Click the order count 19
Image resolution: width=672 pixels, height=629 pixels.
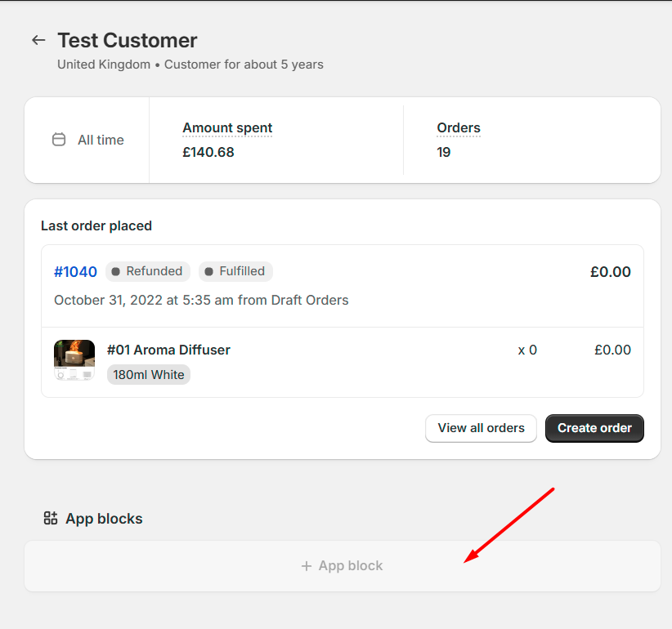[444, 152]
